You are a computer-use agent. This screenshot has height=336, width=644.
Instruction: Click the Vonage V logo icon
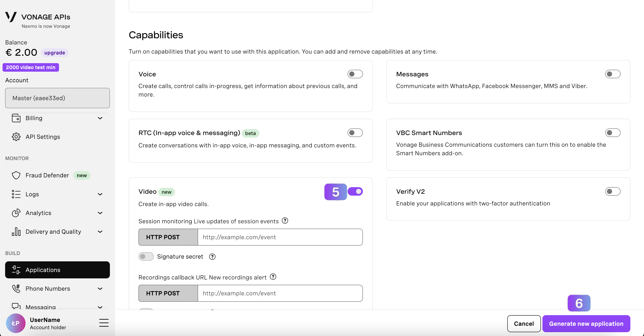(11, 17)
